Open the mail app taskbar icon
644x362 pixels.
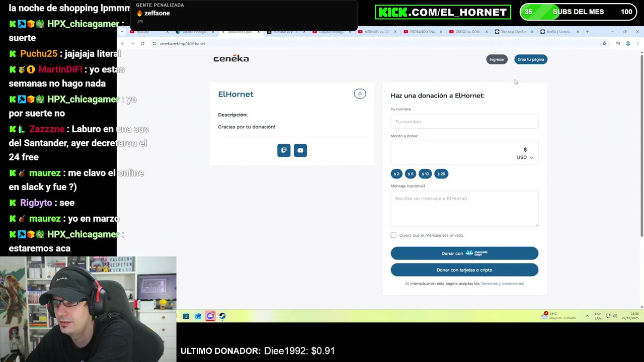(x=198, y=316)
